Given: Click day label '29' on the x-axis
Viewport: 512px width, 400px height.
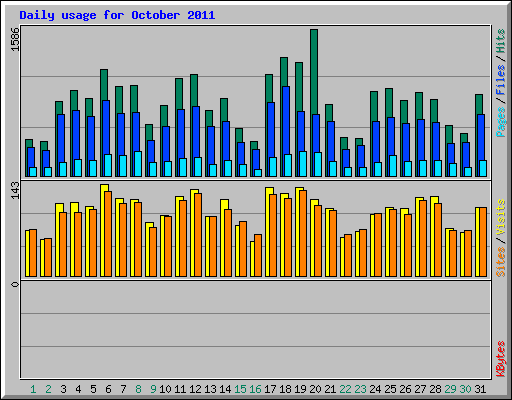Looking at the screenshot, I should [x=450, y=389].
